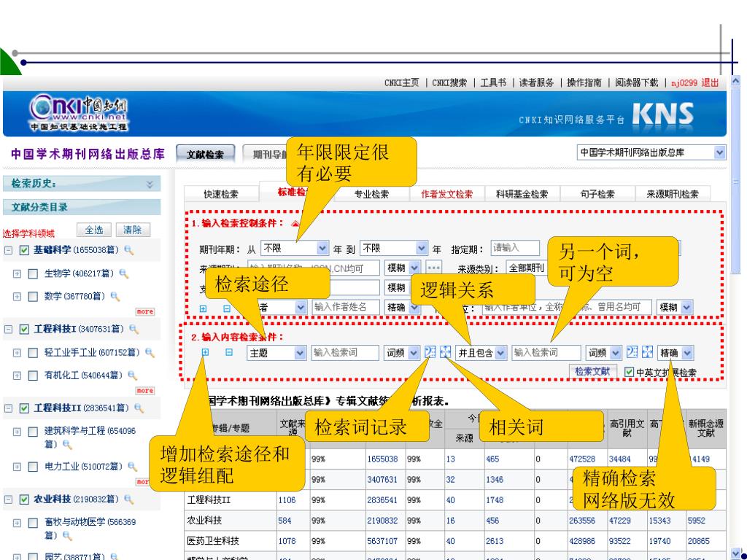This screenshot has width=747, height=560.
Task: Uncheck the 工程科技II checkbox
Action: point(24,408)
